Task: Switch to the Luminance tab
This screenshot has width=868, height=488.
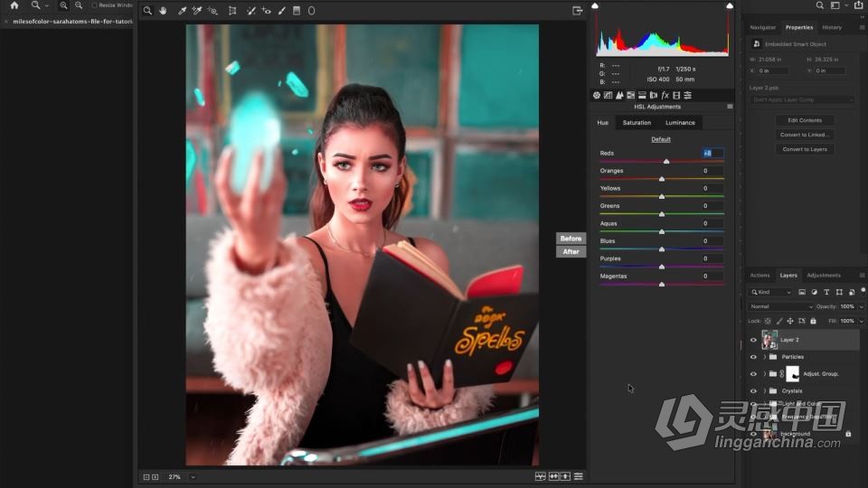Action: pyautogui.click(x=680, y=123)
